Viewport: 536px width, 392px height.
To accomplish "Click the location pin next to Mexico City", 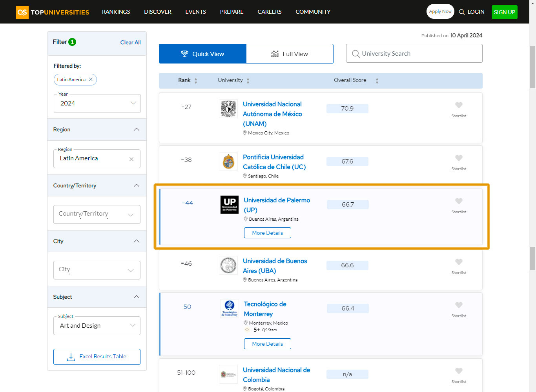I will coord(245,133).
